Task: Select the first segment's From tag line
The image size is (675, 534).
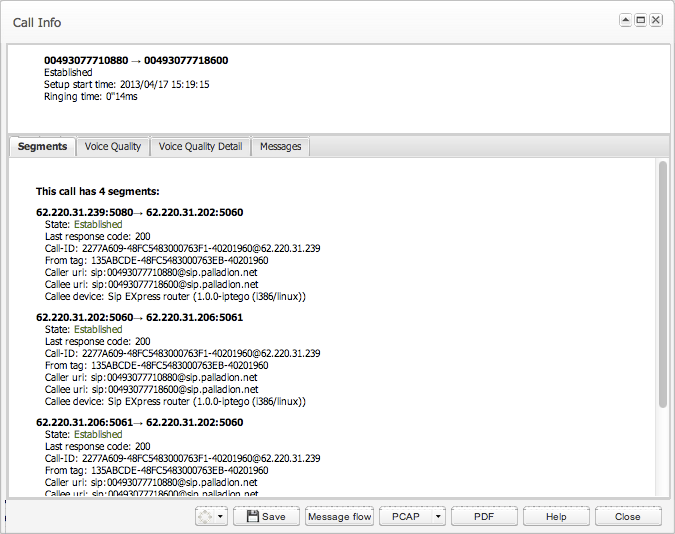Action: coord(157,261)
